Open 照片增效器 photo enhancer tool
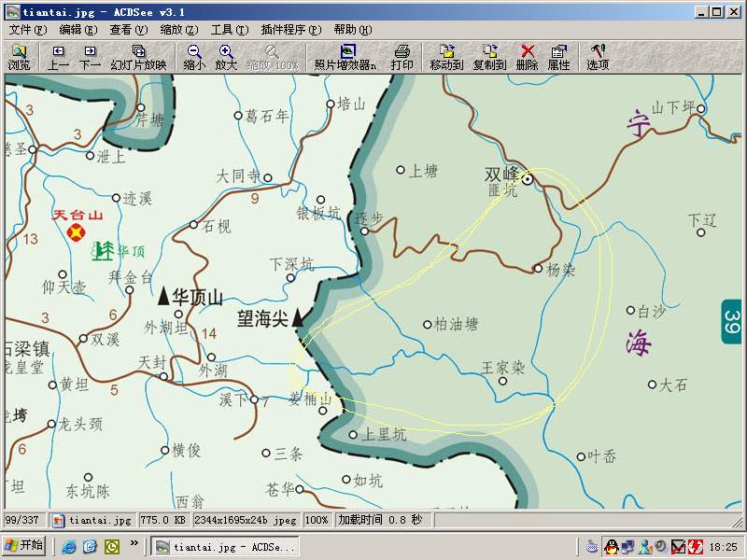Viewport: 747px width, 560px height. click(x=345, y=57)
